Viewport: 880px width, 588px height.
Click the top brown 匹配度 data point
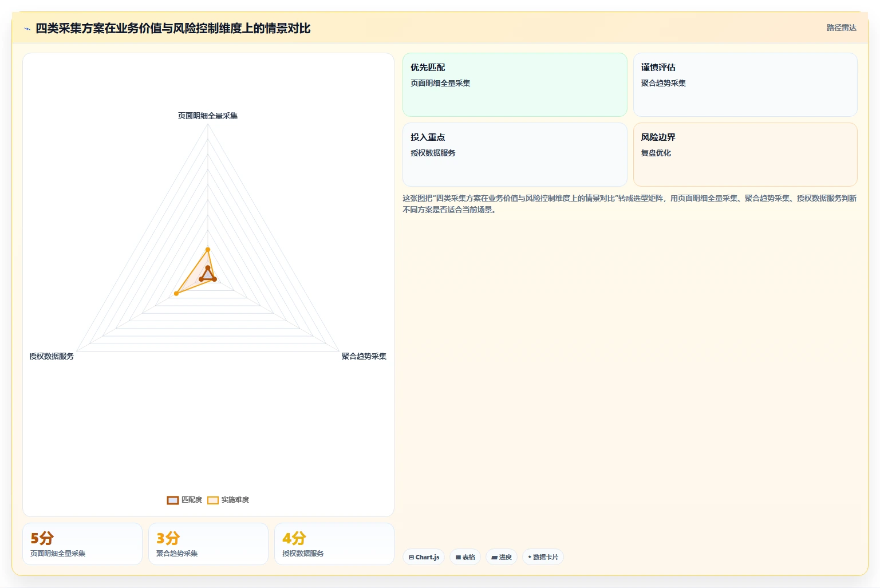[208, 268]
